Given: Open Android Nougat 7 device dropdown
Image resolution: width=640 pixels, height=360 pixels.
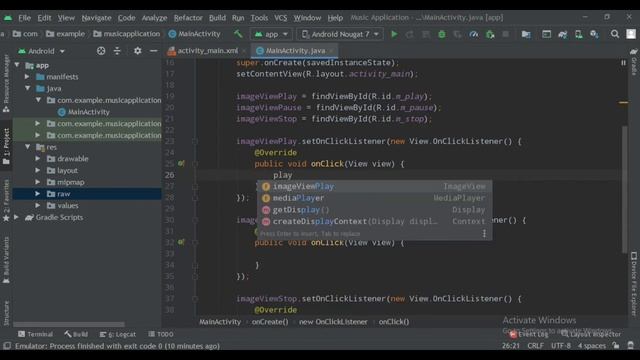Looking at the screenshot, I should (x=340, y=34).
